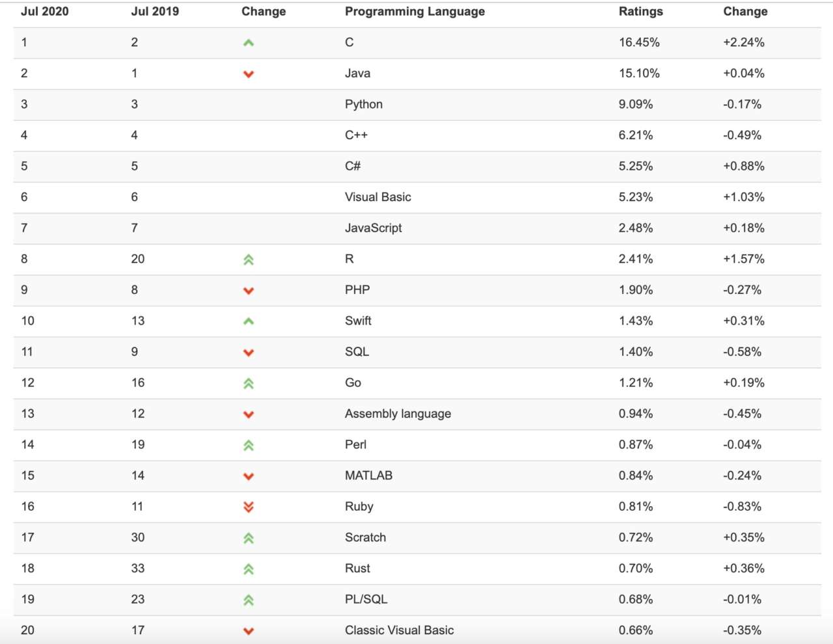This screenshot has height=644, width=833.
Task: Click the double green arrow beside R
Action: click(x=248, y=260)
